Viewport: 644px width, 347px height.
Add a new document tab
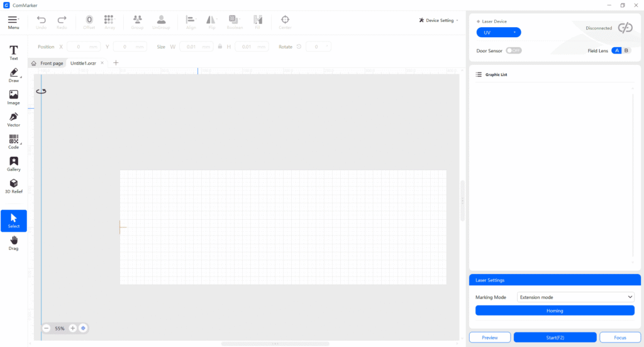click(x=116, y=63)
